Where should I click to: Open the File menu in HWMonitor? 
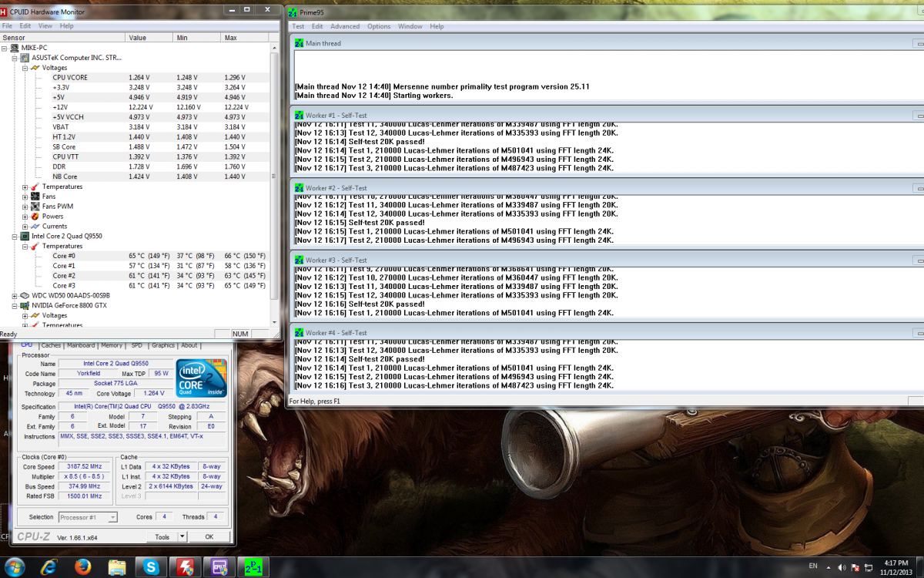(7, 25)
